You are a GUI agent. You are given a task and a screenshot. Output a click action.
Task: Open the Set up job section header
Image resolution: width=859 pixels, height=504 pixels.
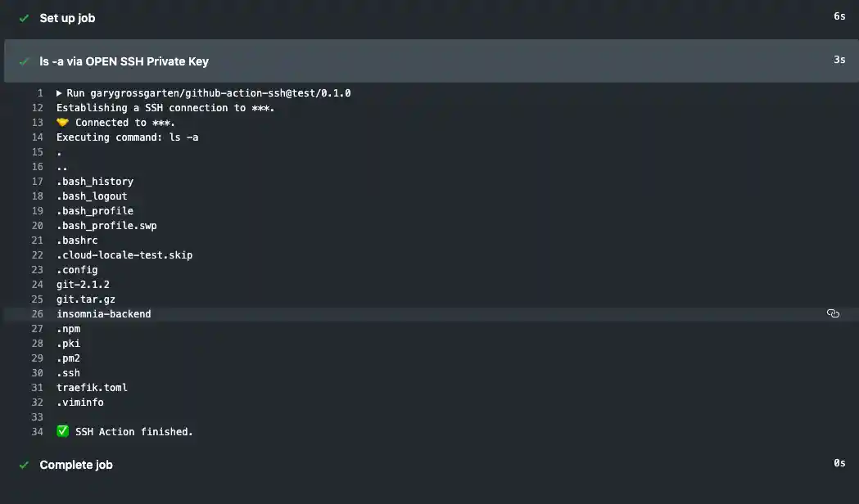tap(66, 17)
